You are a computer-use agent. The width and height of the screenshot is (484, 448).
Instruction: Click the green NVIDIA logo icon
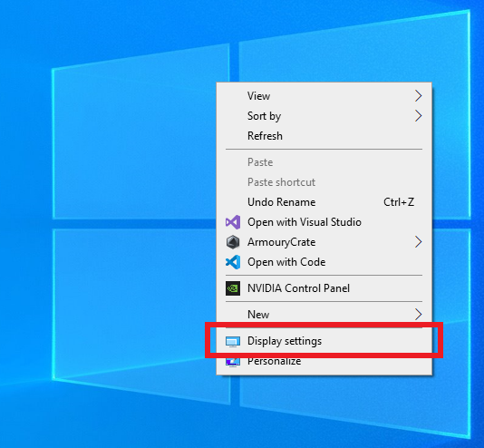point(233,288)
